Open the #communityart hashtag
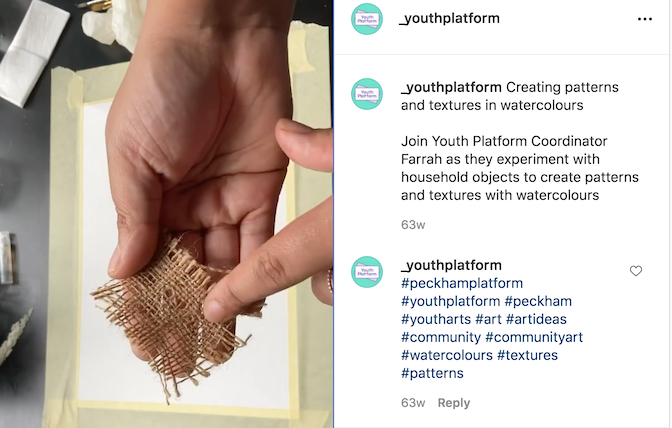 (534, 337)
